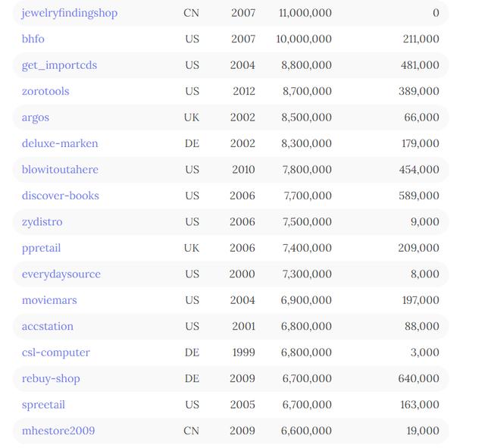Open get_importcds seller page

tap(59, 65)
